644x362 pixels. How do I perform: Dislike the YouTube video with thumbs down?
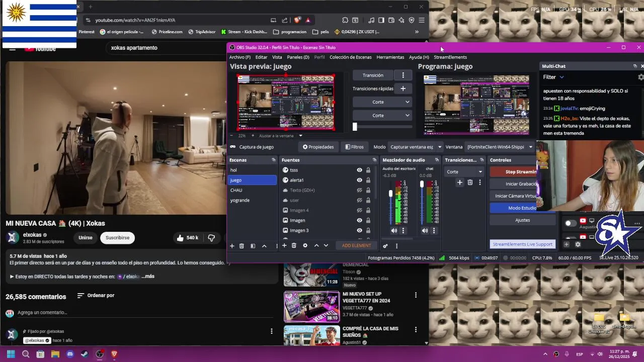[x=212, y=238]
